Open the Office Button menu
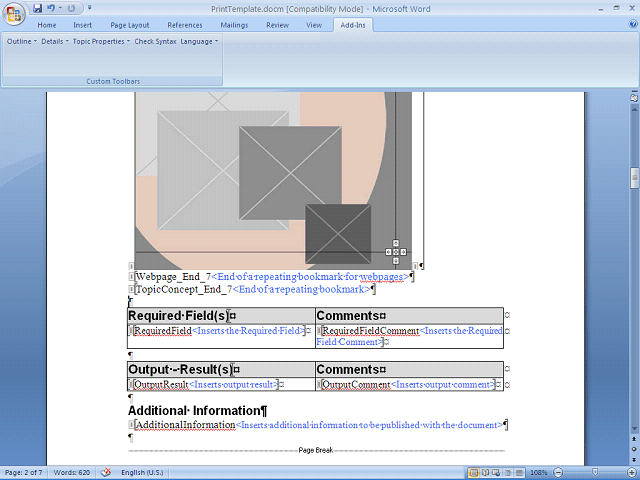Image resolution: width=640 pixels, height=480 pixels. [14, 14]
